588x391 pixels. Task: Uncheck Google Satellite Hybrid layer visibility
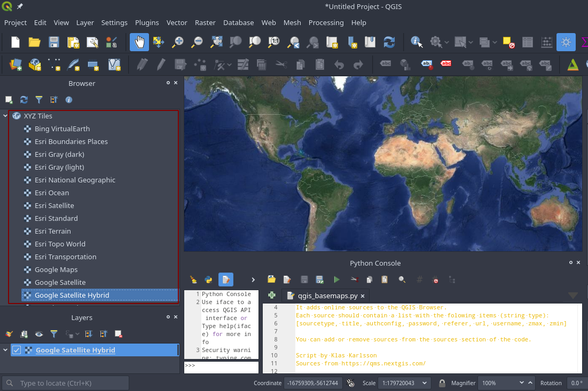pyautogui.click(x=17, y=350)
